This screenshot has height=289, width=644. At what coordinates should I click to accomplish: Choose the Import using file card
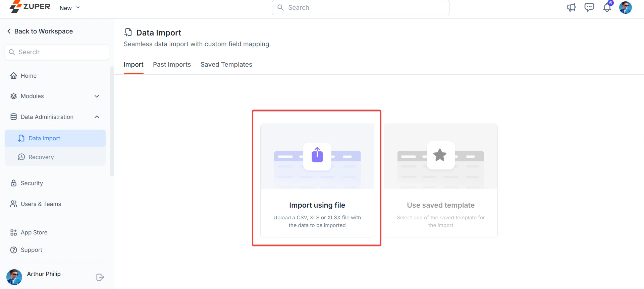pos(317,180)
